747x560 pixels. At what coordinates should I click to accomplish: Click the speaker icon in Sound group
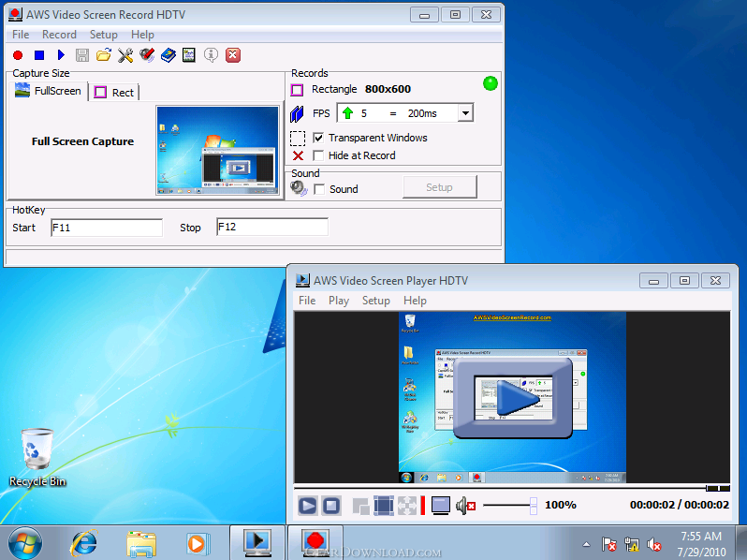click(x=299, y=188)
